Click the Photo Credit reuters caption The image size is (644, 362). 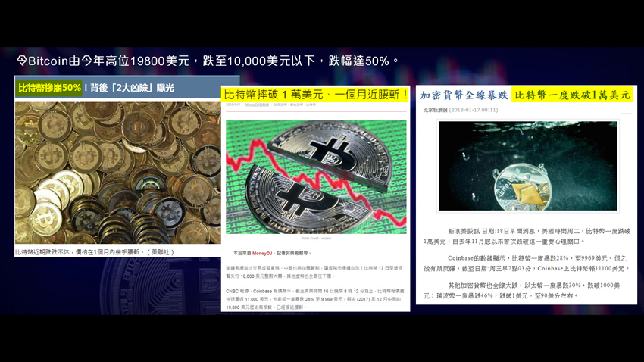coord(316,238)
